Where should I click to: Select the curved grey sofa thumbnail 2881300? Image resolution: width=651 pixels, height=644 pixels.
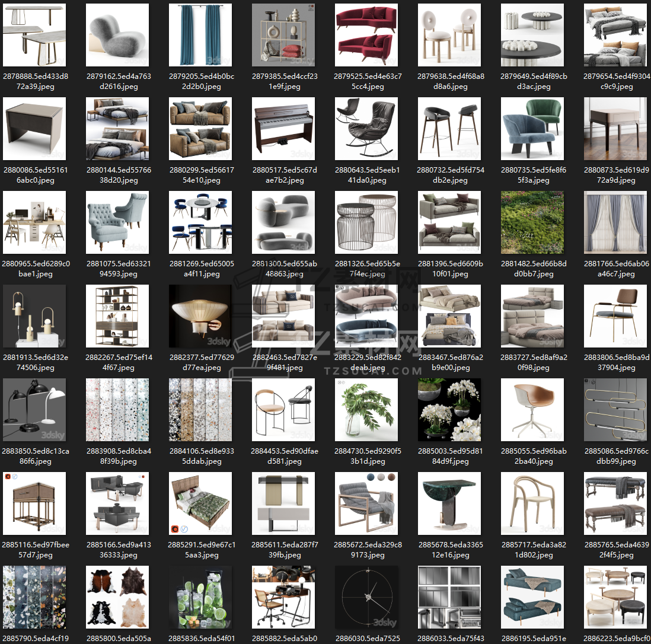pyautogui.click(x=283, y=222)
